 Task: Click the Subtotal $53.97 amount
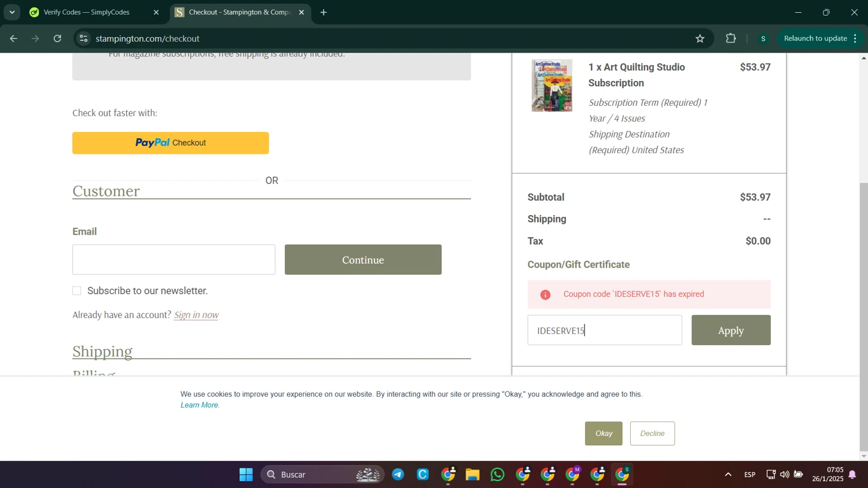(x=755, y=197)
